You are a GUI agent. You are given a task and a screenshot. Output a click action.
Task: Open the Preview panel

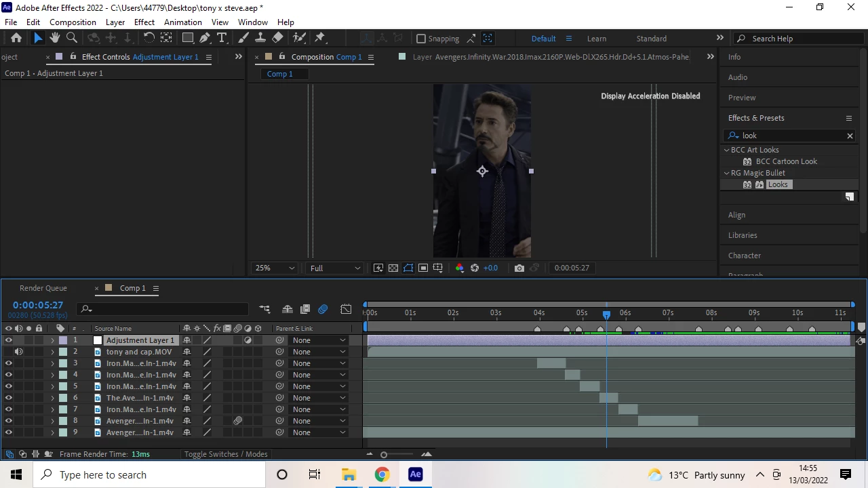[x=742, y=98]
